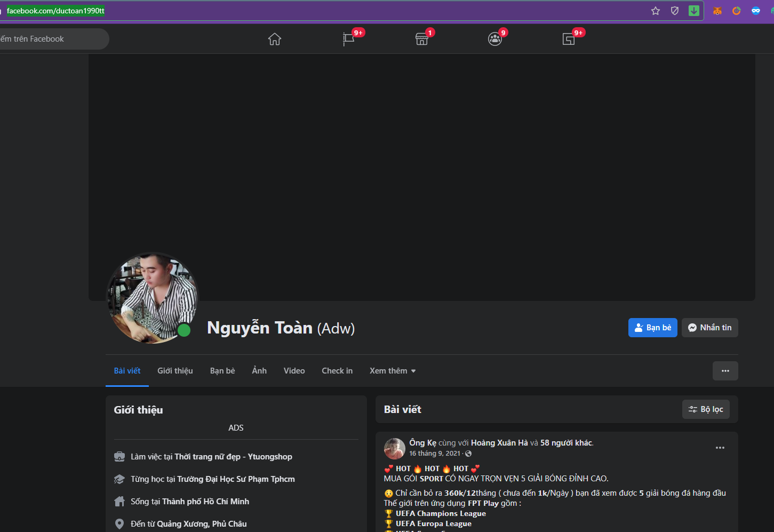Click the location pin icon

tap(119, 524)
